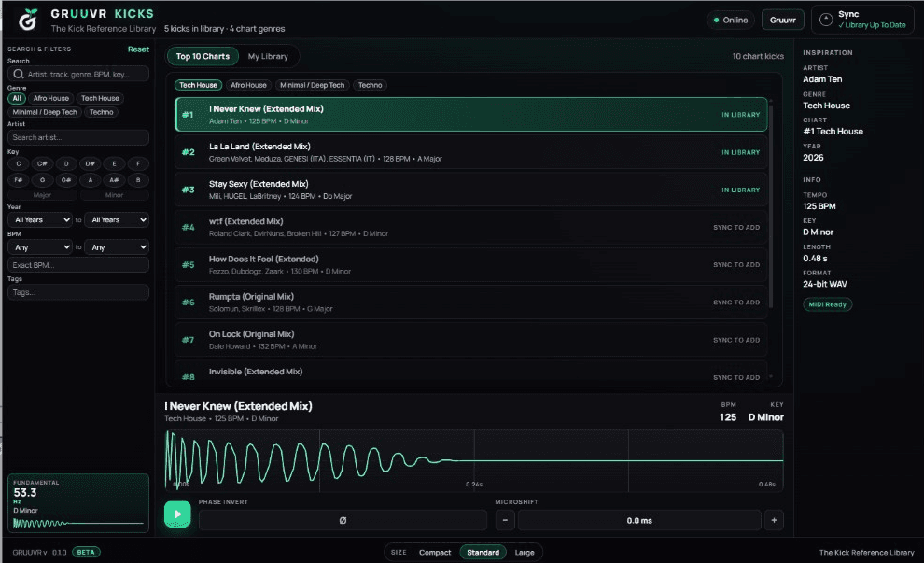Select key D filter
This screenshot has height=563, width=924.
tap(66, 164)
